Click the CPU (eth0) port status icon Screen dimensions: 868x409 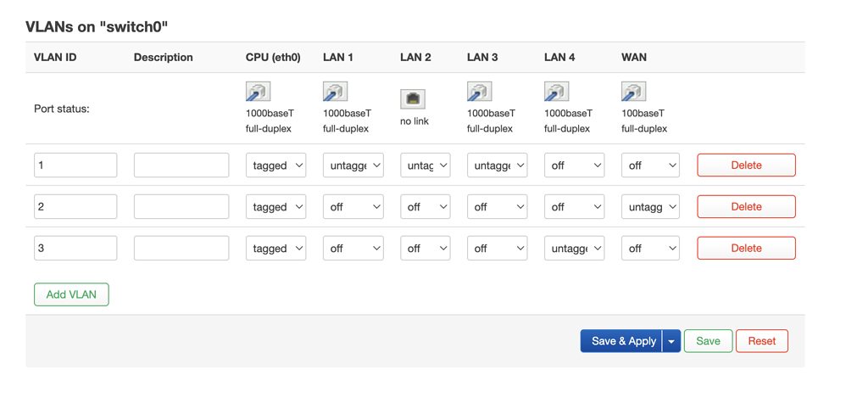click(x=258, y=92)
